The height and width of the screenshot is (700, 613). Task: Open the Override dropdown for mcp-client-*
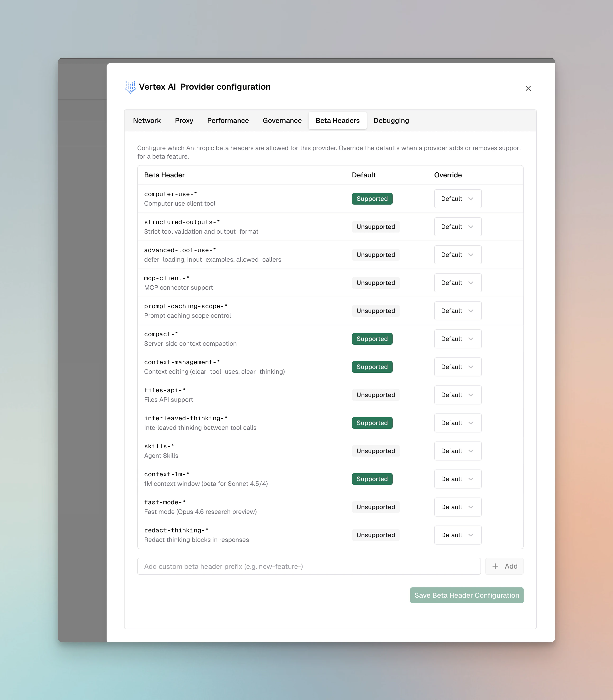[458, 283]
